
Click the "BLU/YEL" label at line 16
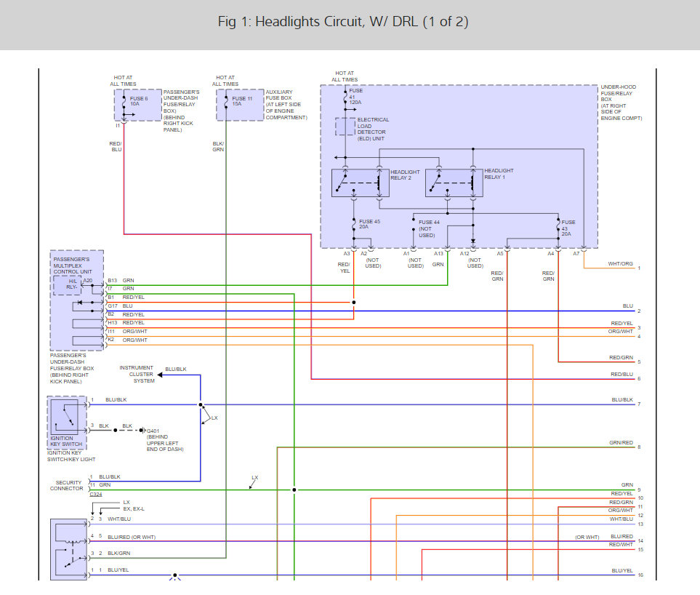pyautogui.click(x=622, y=570)
